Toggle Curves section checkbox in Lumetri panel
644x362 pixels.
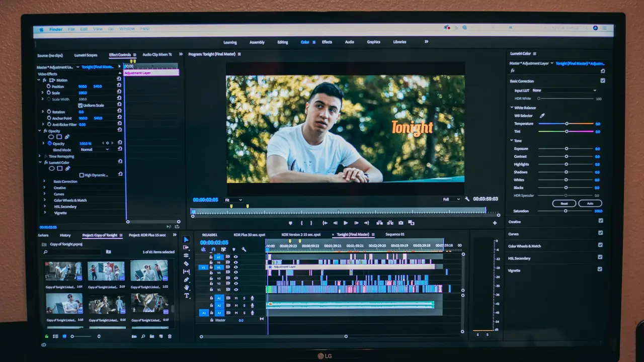[600, 233]
